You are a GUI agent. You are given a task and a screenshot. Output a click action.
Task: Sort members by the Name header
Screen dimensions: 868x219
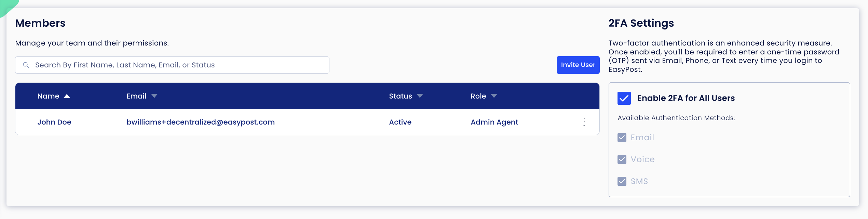coord(48,96)
